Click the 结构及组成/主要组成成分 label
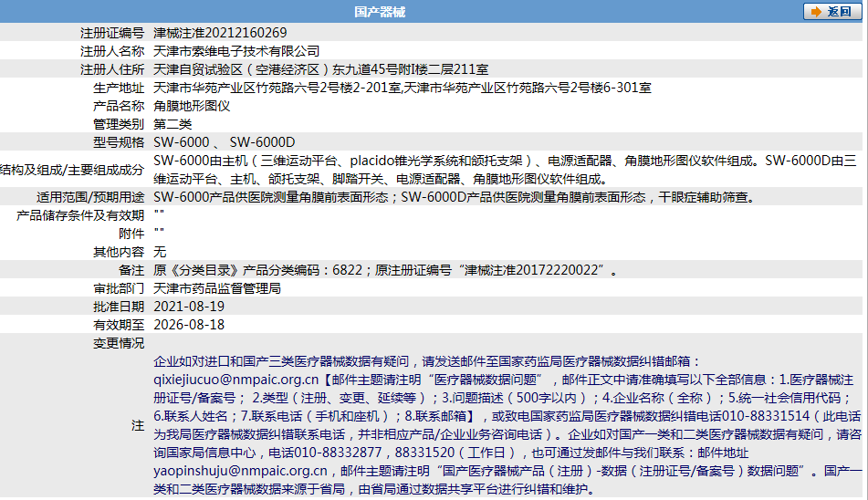The height and width of the screenshot is (500, 868). pyautogui.click(x=72, y=170)
